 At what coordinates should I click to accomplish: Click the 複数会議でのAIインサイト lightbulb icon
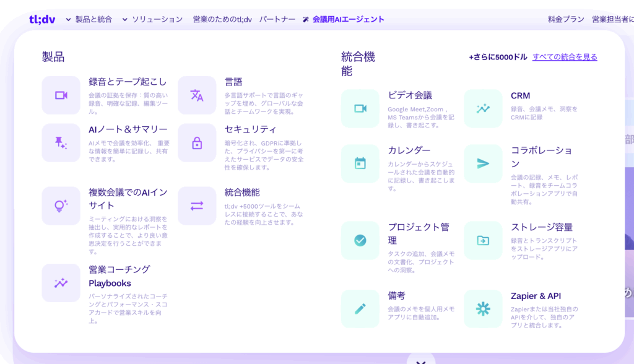pos(61,206)
